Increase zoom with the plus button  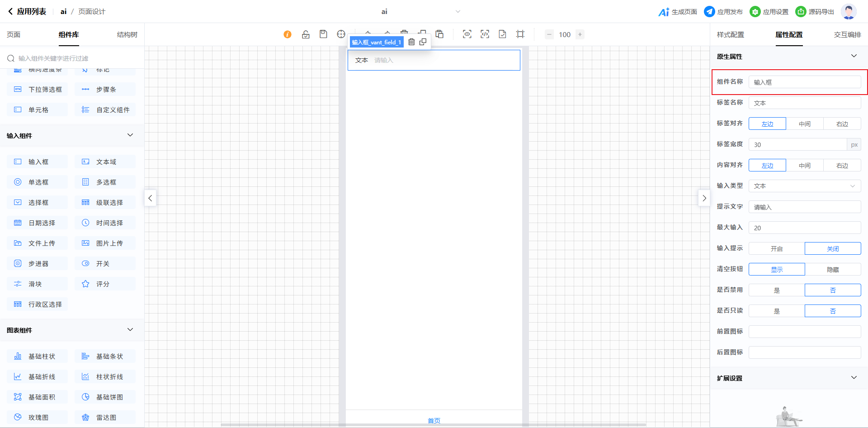tap(580, 34)
